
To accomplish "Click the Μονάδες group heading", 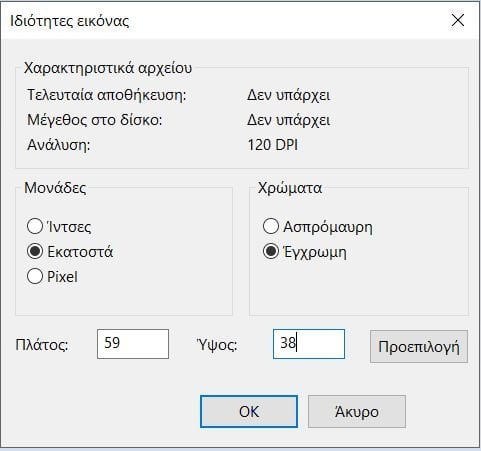I will [x=55, y=188].
